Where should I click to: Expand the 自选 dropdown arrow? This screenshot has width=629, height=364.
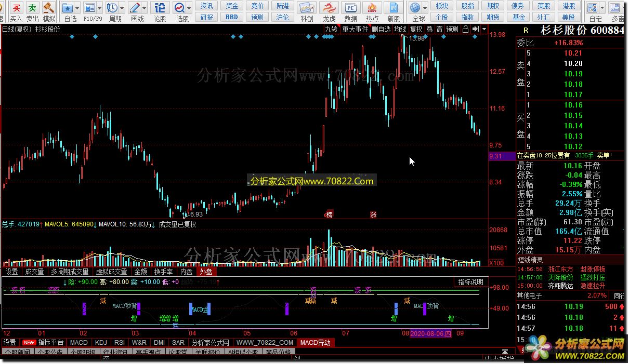click(x=77, y=8)
